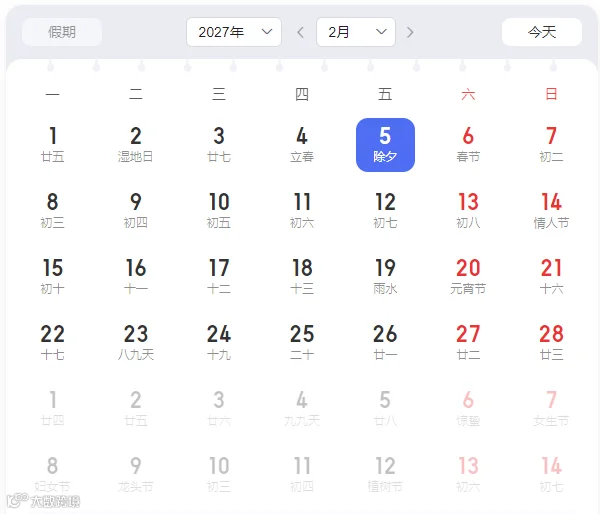
Task: Select February 18 十三
Action: [x=302, y=277]
